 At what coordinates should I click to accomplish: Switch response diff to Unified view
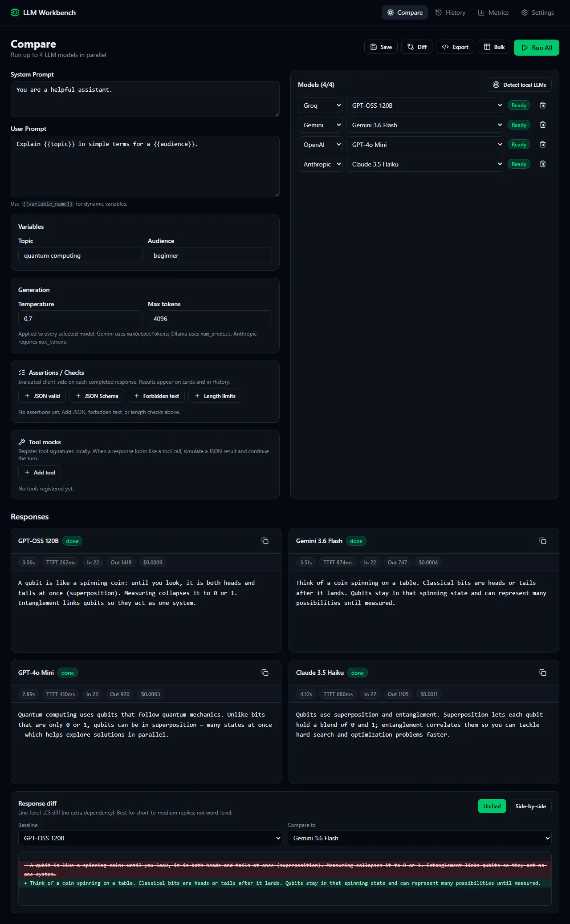click(x=492, y=806)
